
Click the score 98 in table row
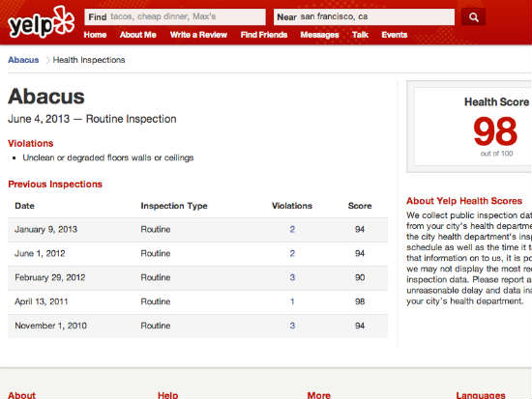coord(360,301)
